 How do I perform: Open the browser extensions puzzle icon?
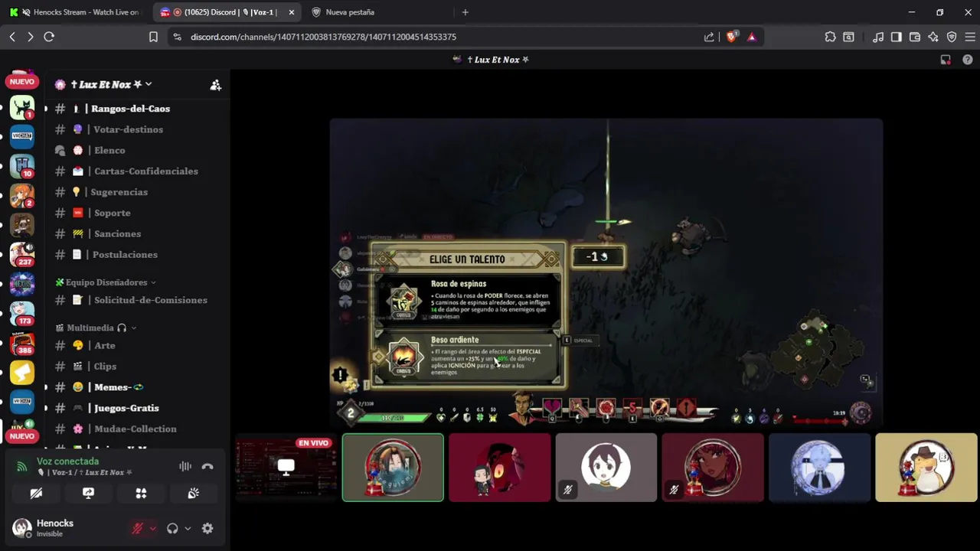pos(830,37)
